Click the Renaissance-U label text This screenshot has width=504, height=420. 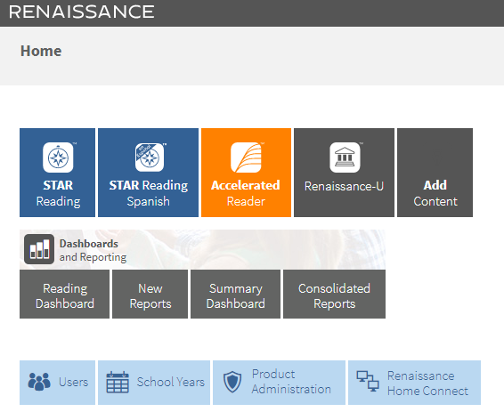344,186
